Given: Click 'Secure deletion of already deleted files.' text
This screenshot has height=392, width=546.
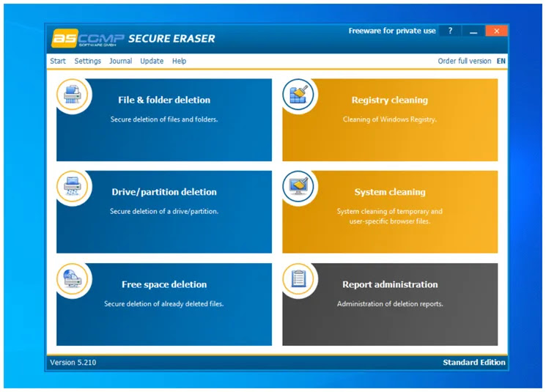Looking at the screenshot, I should [x=164, y=304].
